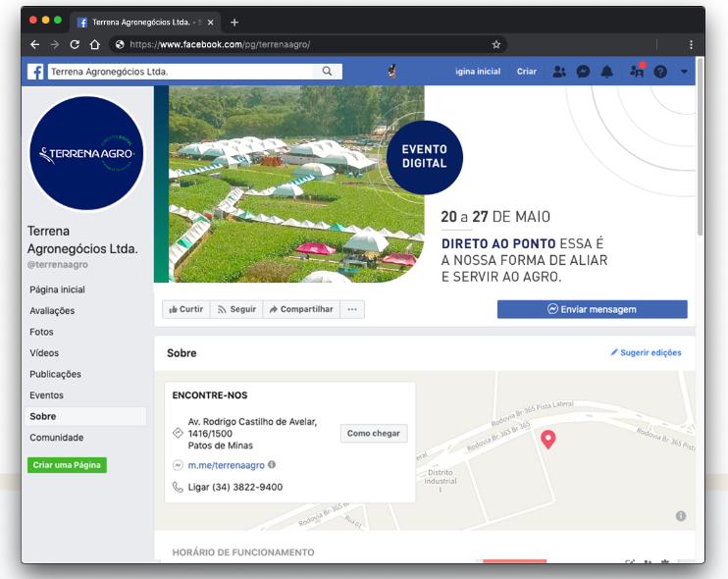Click the Enviar mensagem button
The height and width of the screenshot is (579, 728).
pyautogui.click(x=592, y=309)
